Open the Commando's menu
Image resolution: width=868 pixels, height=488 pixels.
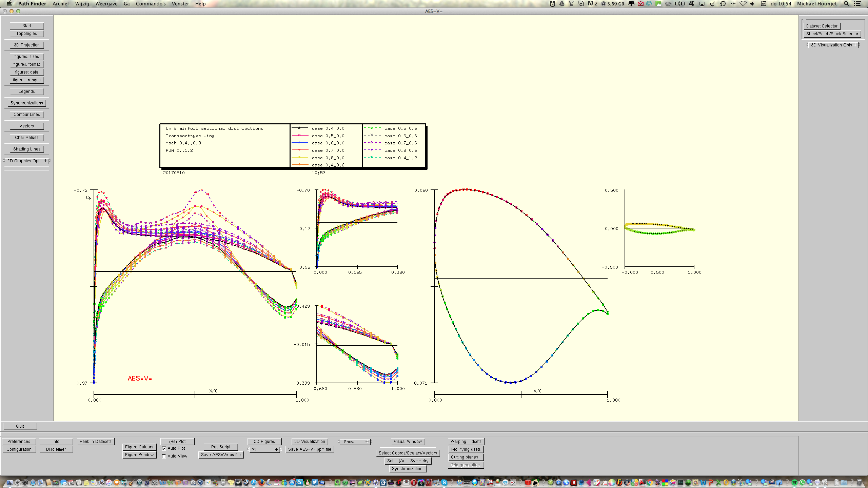(151, 4)
